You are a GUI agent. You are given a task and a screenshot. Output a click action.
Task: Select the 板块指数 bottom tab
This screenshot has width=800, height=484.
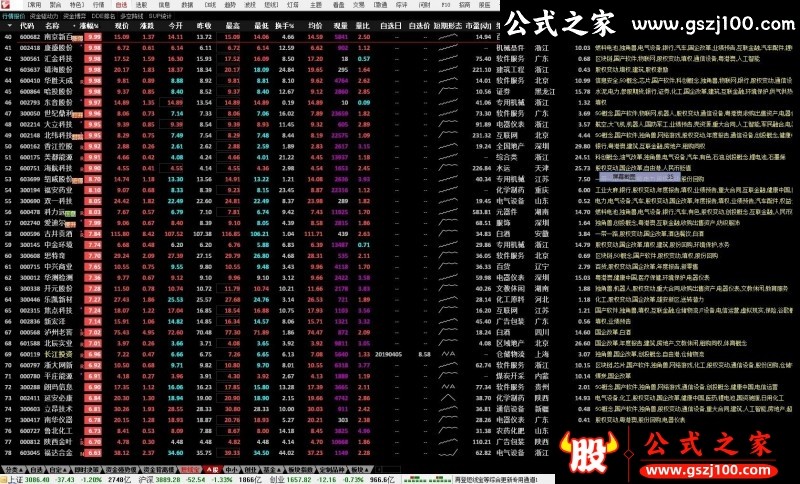[x=299, y=469]
